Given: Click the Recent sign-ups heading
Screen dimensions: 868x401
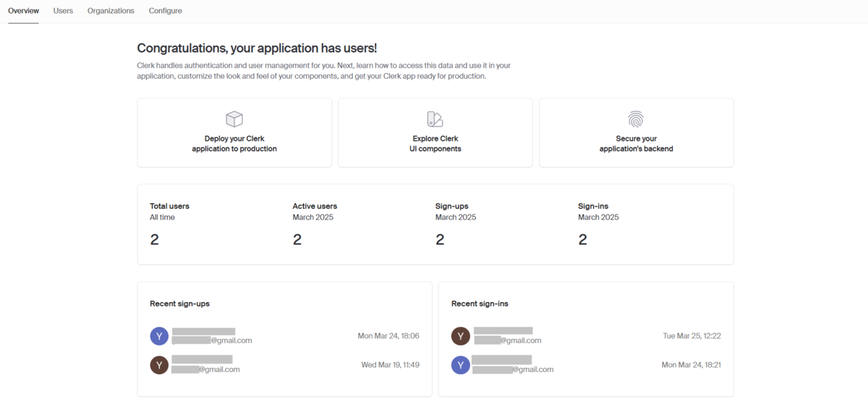Looking at the screenshot, I should [x=179, y=303].
